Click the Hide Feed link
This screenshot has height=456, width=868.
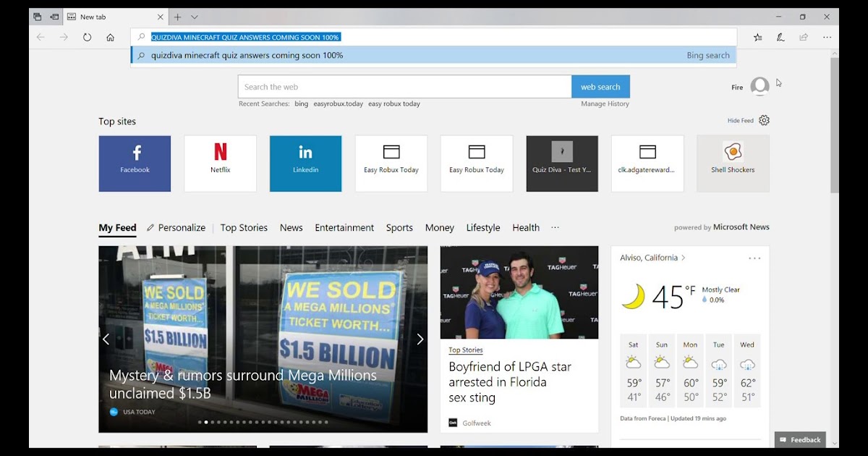(x=741, y=121)
